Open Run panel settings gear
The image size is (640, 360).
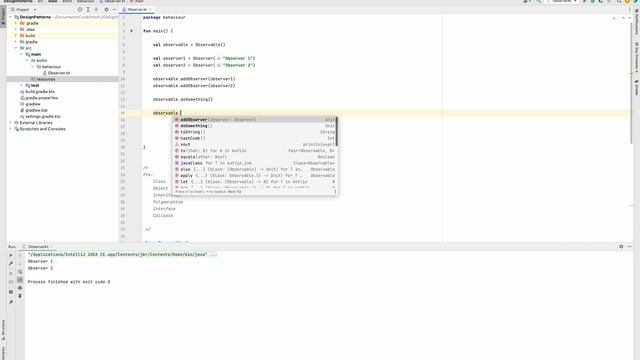coord(621,247)
